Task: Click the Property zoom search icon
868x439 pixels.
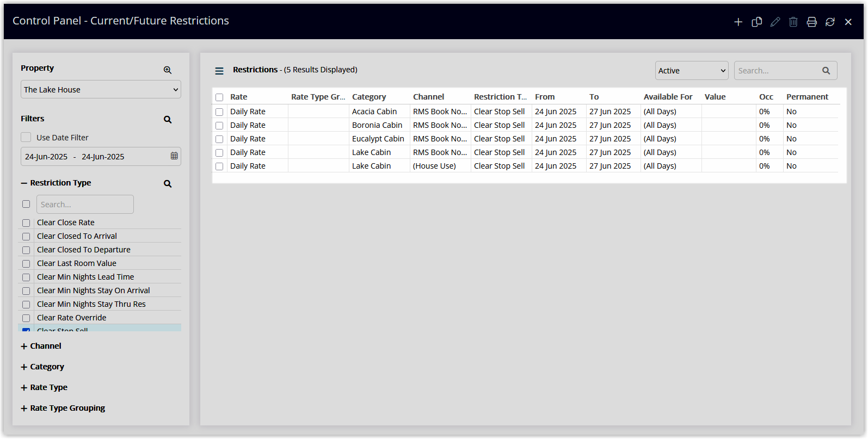Action: pyautogui.click(x=168, y=70)
